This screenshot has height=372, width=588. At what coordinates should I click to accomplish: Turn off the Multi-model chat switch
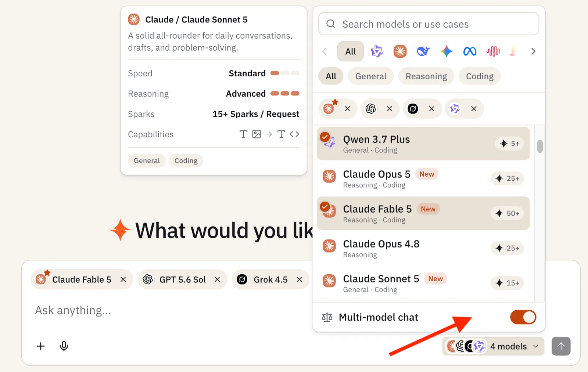pyautogui.click(x=523, y=317)
